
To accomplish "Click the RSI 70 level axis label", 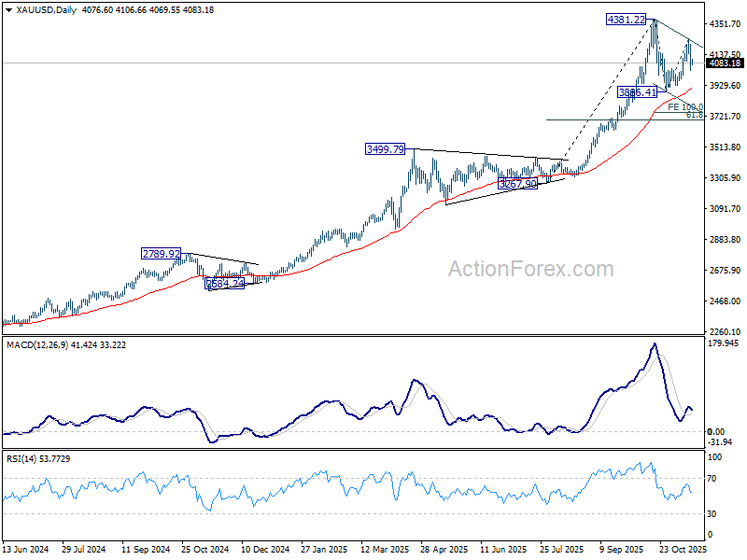I will 712,479.
